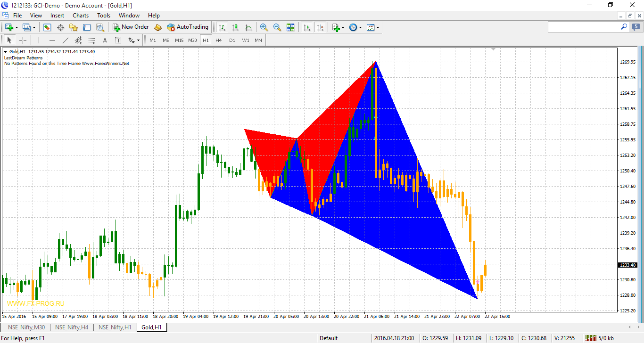The image size is (644, 343).
Task: Select the Fibonacci retracement drawing tool
Action: point(91,40)
